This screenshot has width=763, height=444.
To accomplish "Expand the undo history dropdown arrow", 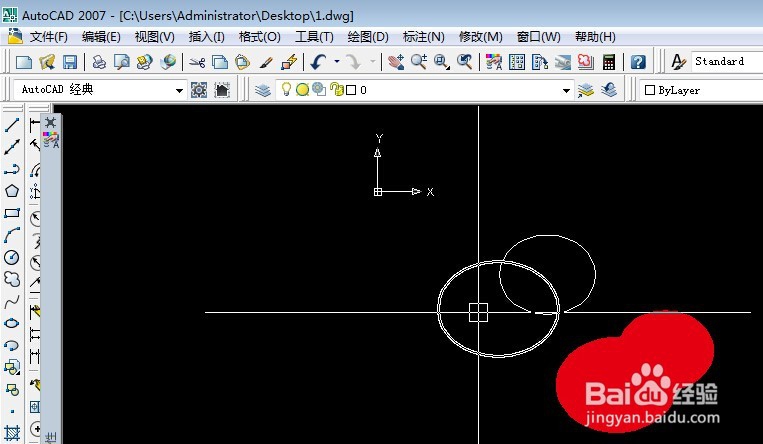I will (336, 62).
